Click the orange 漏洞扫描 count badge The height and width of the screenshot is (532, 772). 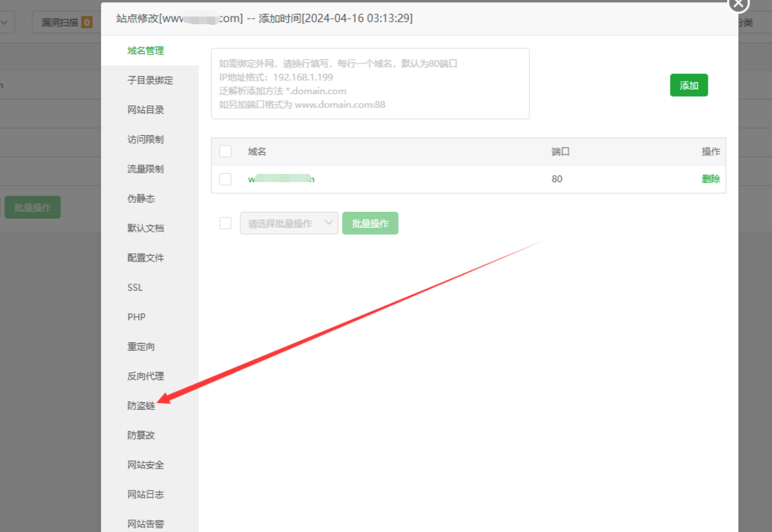(x=87, y=22)
